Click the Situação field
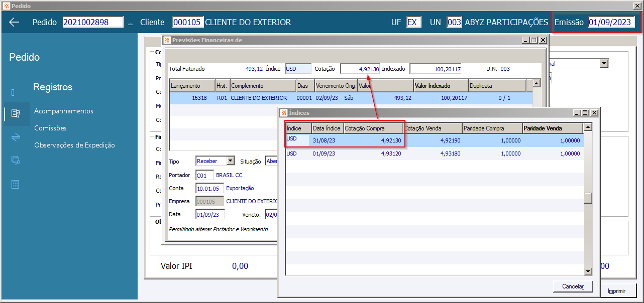This screenshot has height=303, width=644. 271,161
